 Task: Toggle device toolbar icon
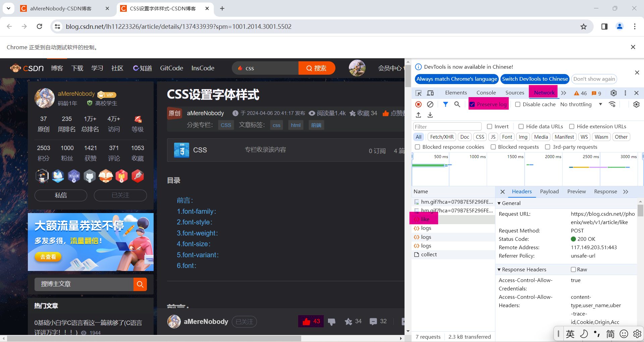point(430,93)
